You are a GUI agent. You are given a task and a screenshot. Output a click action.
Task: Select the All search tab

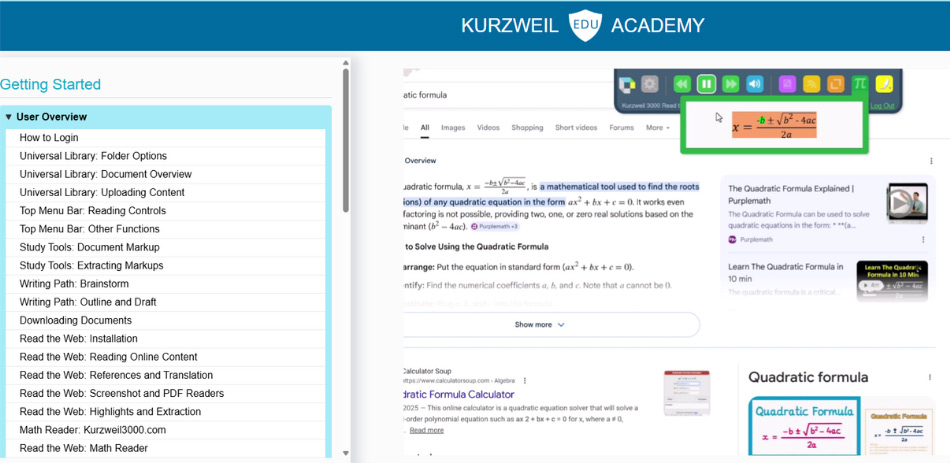pos(425,128)
